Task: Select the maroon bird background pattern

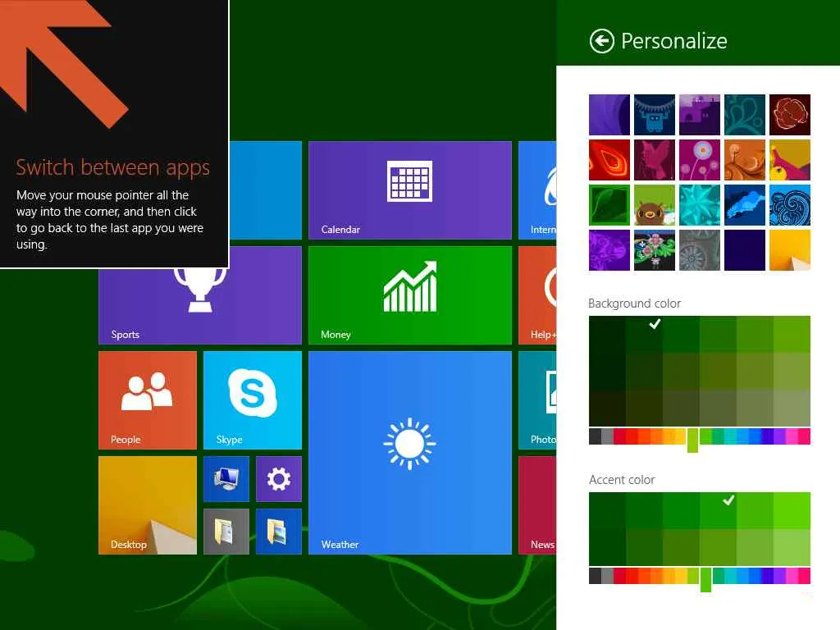Action: (654, 160)
